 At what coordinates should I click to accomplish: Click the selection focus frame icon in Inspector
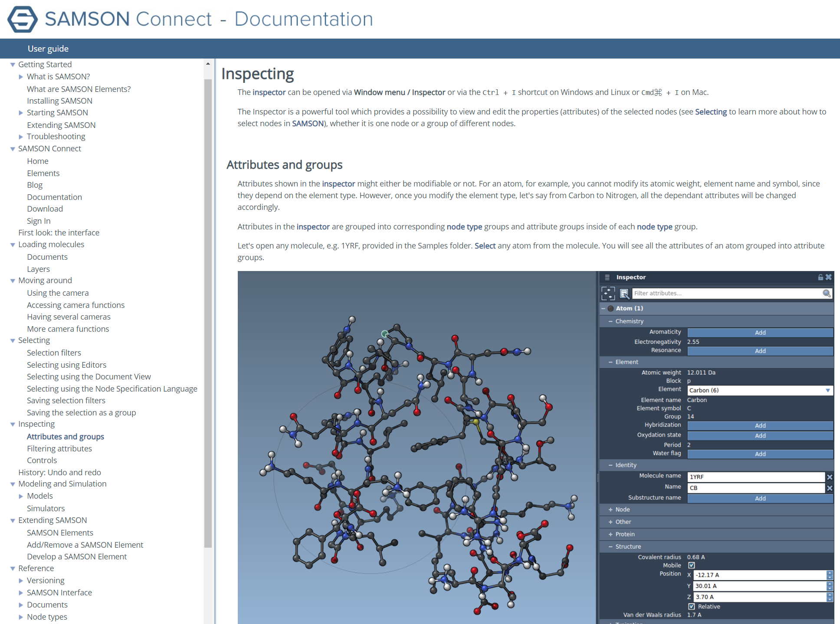point(608,294)
